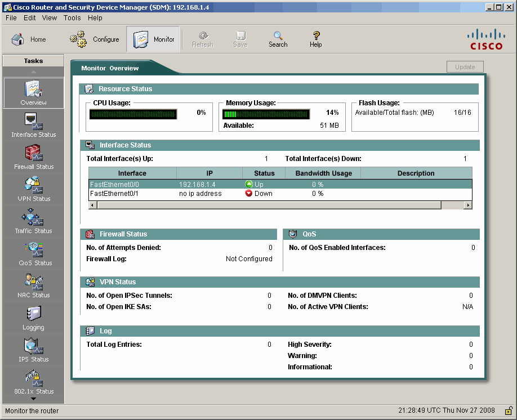Click the Description column header
Image resolution: width=517 pixels, height=420 pixels.
click(x=416, y=173)
